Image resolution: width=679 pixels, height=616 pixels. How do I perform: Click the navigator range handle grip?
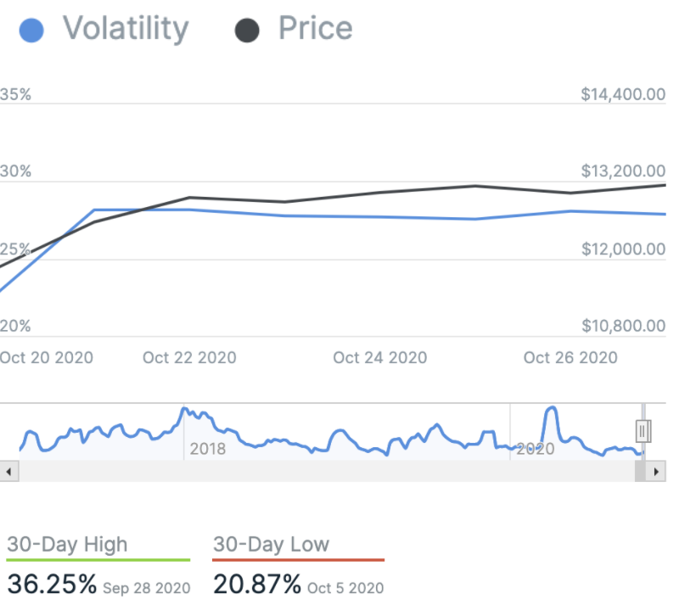[643, 431]
